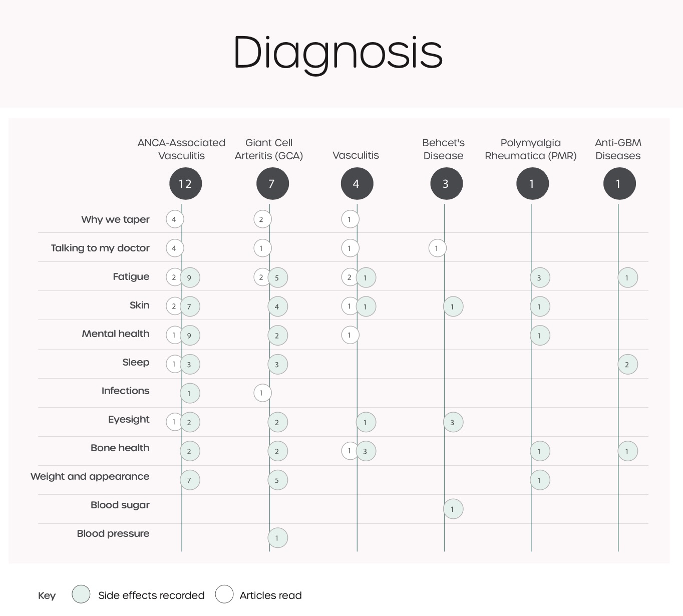This screenshot has width=683, height=616.
Task: Click the dark 7 circle under Giant Cell Arteritis
Action: point(272,184)
